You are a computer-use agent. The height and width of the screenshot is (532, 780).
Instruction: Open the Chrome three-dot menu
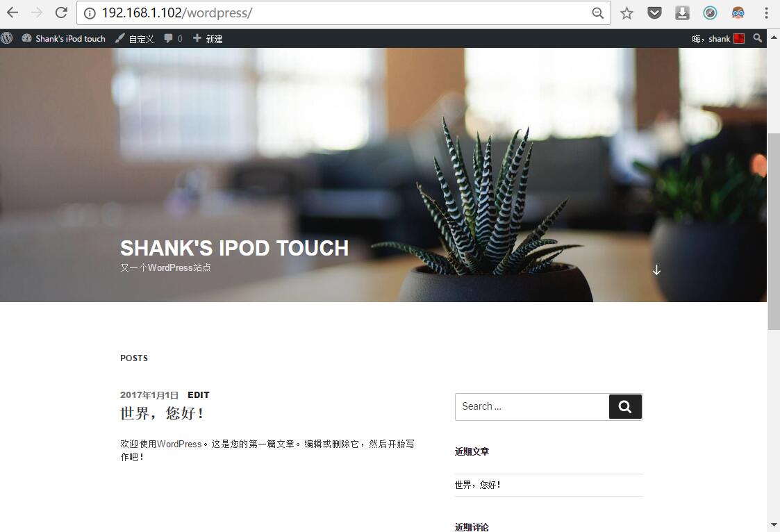766,13
